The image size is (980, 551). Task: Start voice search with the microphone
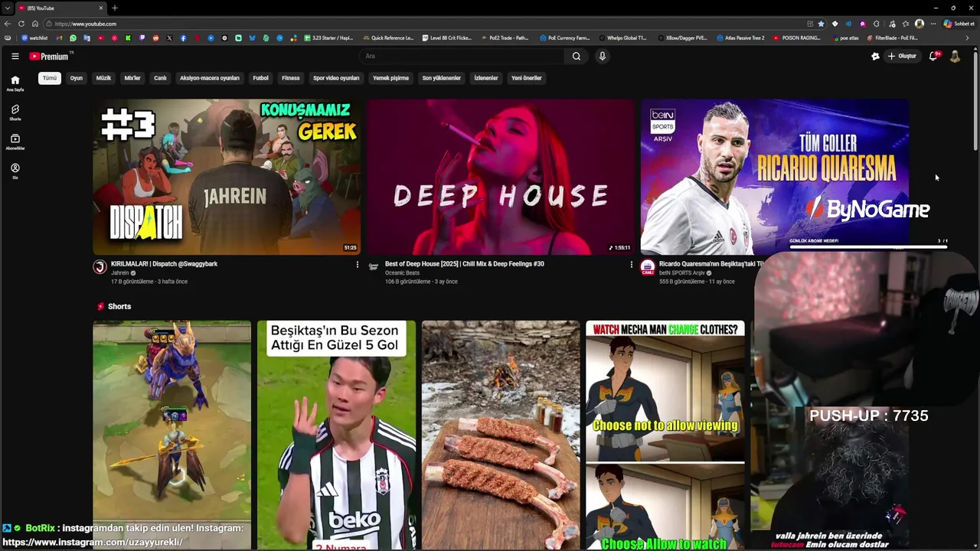[x=603, y=56]
